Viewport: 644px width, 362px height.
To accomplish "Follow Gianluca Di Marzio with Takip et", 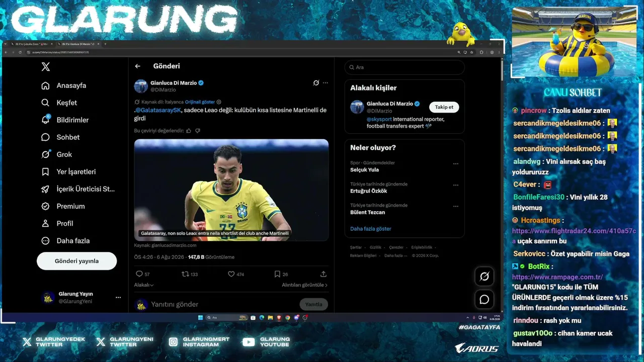I will pos(444,107).
